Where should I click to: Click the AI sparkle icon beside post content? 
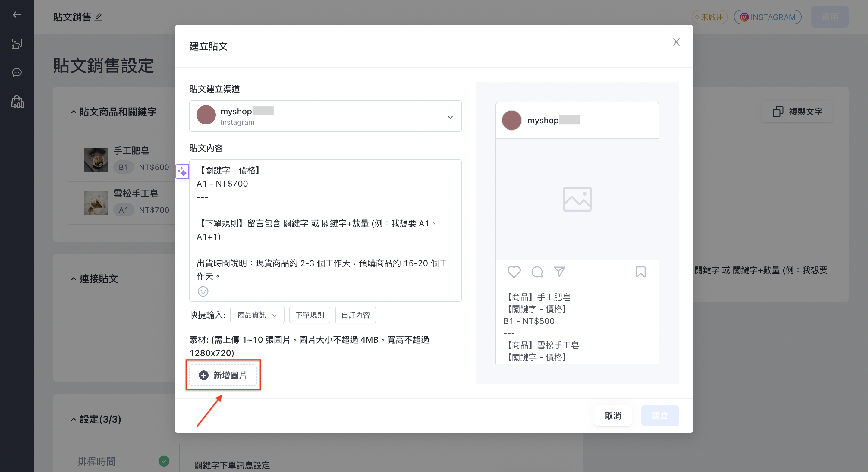pos(182,171)
